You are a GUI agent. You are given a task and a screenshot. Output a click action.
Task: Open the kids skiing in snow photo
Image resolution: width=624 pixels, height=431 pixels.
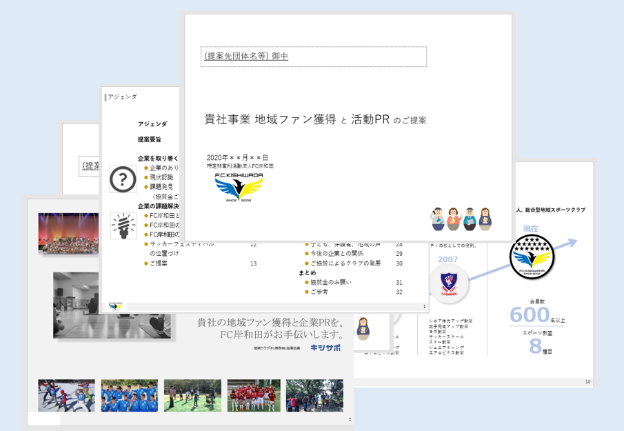point(66,395)
